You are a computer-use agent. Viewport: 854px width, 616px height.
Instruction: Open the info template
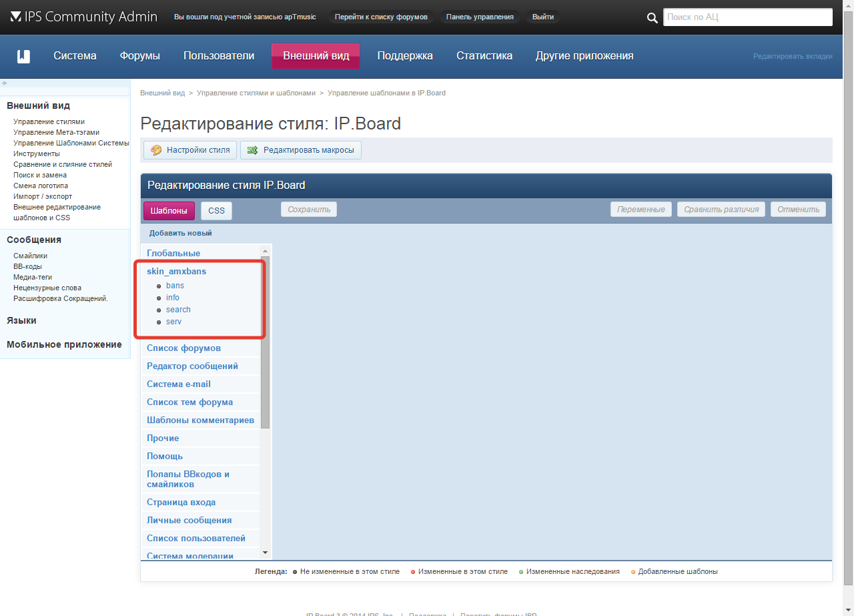[173, 298]
